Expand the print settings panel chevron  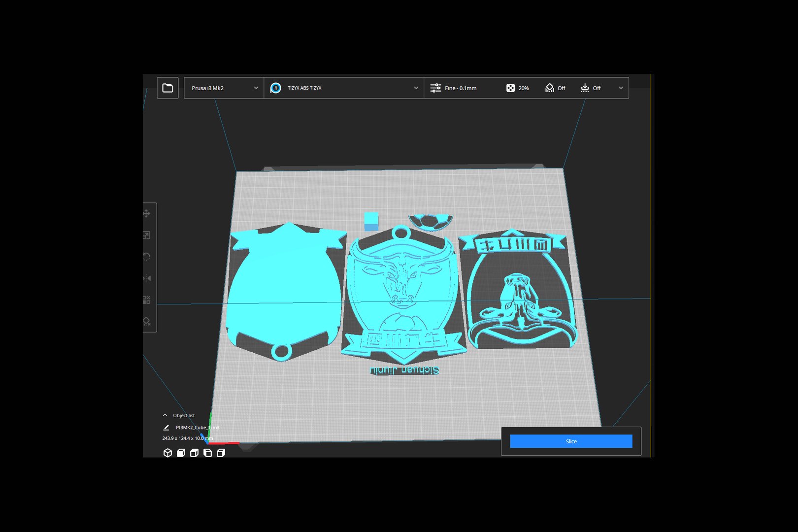pos(621,88)
